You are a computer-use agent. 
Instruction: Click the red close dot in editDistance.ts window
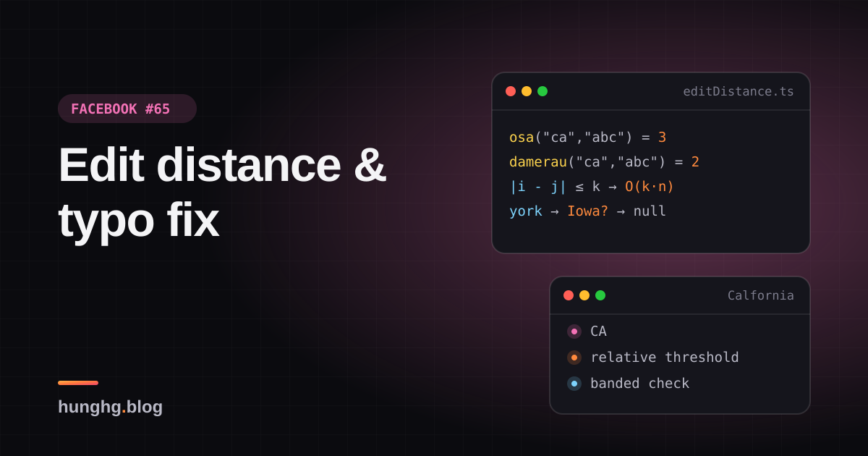coord(511,91)
